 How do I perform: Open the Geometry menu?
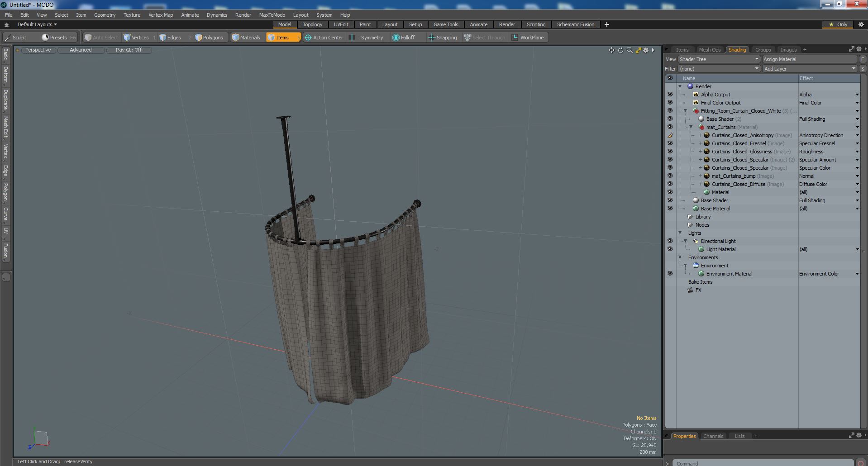tap(105, 15)
